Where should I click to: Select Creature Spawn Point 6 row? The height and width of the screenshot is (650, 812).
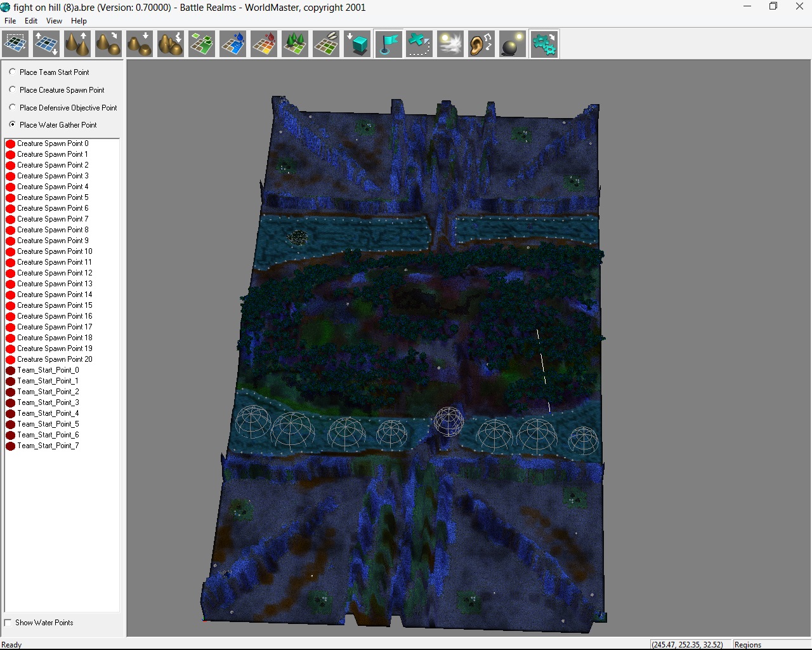48,208
